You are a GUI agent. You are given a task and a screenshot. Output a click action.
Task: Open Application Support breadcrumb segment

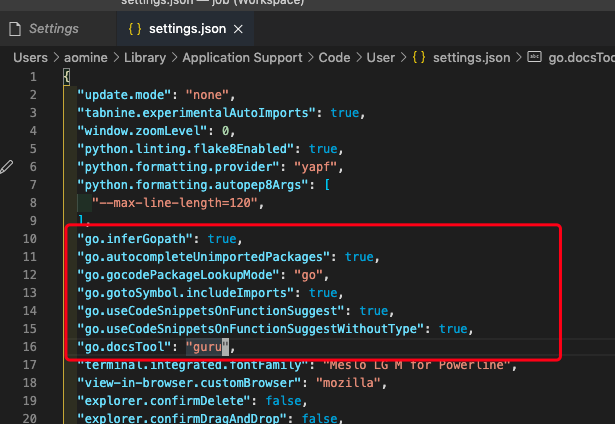click(242, 58)
